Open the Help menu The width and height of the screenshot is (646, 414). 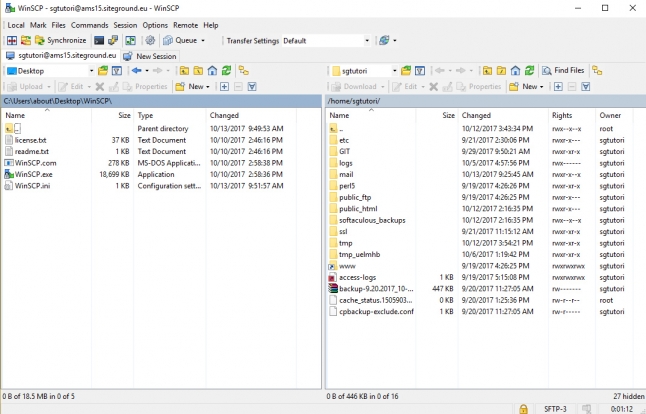211,25
